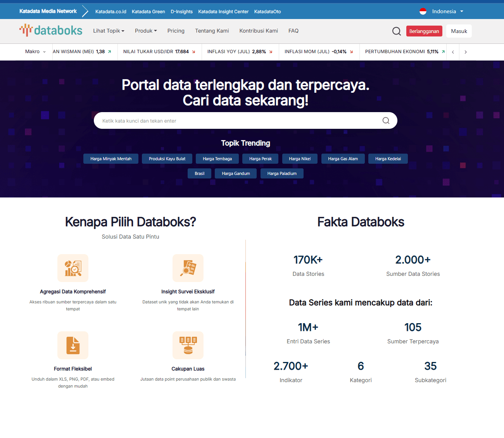504x438 pixels.
Task: Visit Katadata Green link
Action: coord(148,12)
